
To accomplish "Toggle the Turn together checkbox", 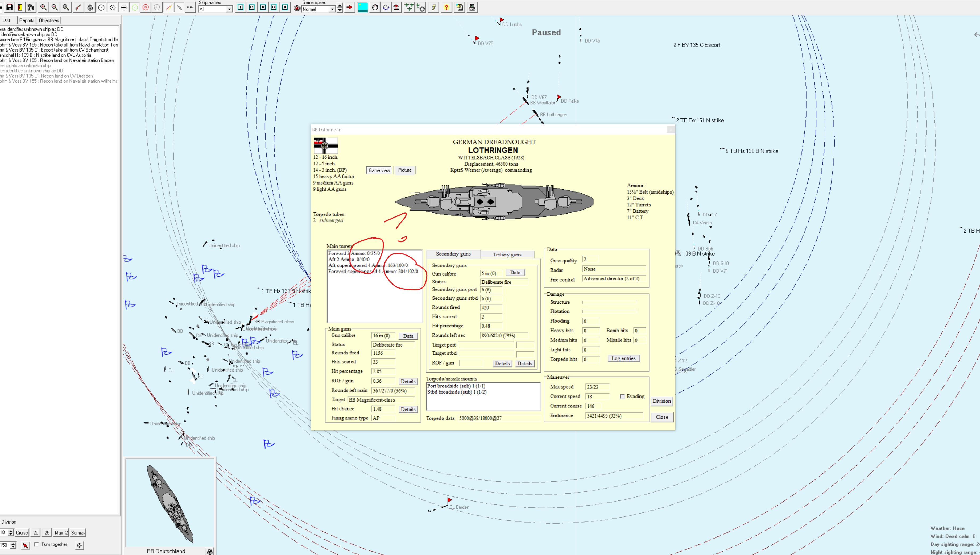I will point(36,544).
